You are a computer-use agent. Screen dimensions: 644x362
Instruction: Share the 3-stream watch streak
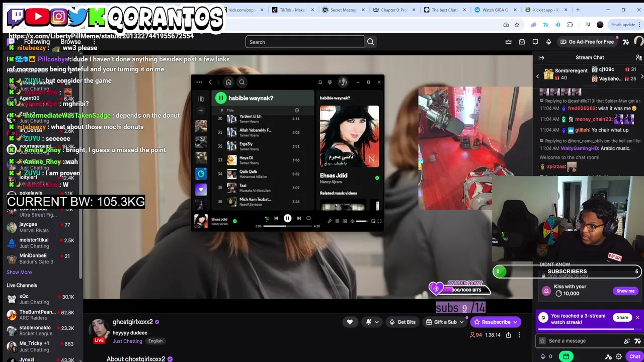622,317
